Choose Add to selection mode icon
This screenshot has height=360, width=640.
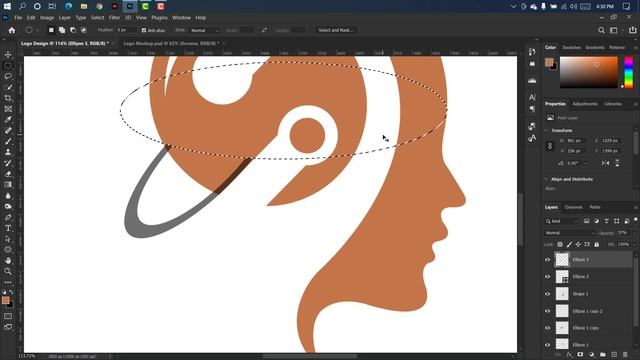[62, 30]
